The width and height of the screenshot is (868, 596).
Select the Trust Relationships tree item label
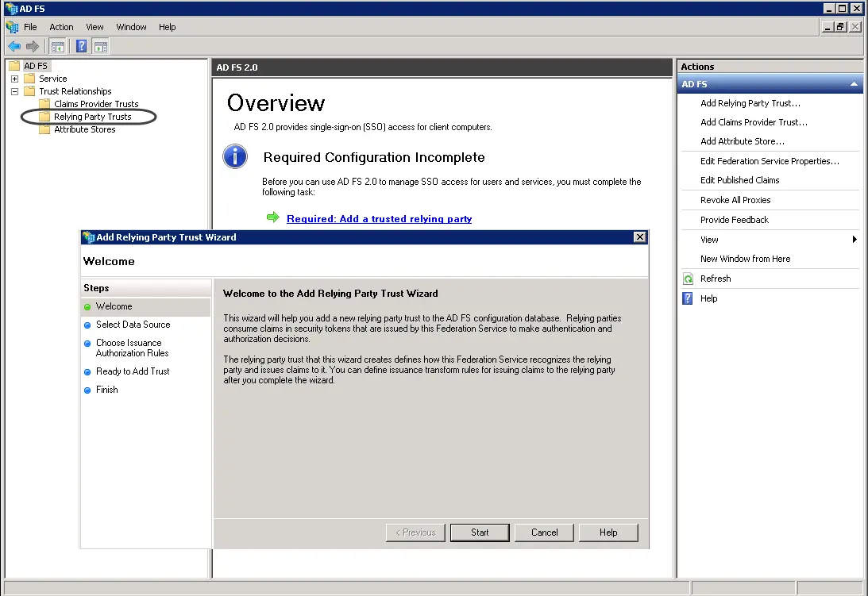pos(75,91)
